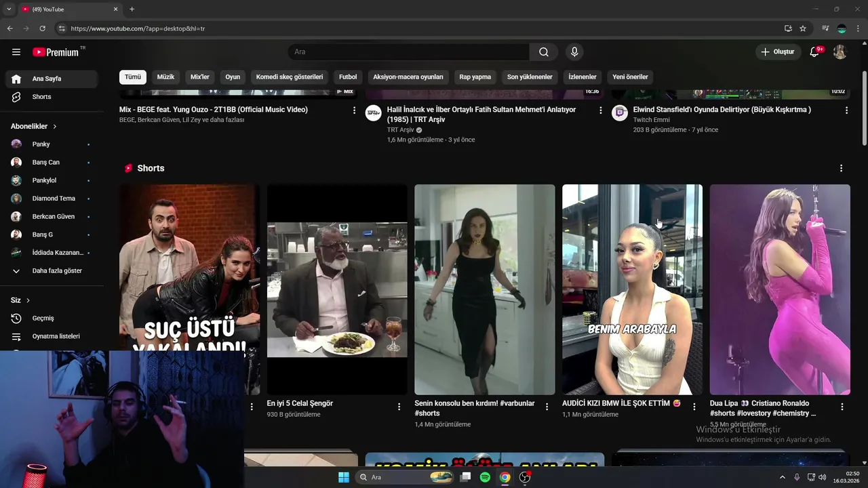Play the Dua Lipa Cristiano Ronaldo short
The height and width of the screenshot is (488, 868).
click(x=780, y=289)
